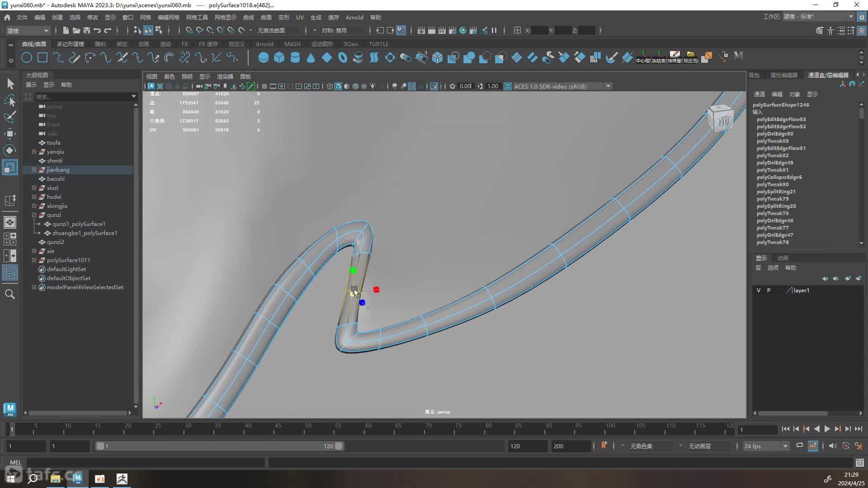Open the menu set dropdown 建模
Screen dimensions: 868x488
click(28, 30)
